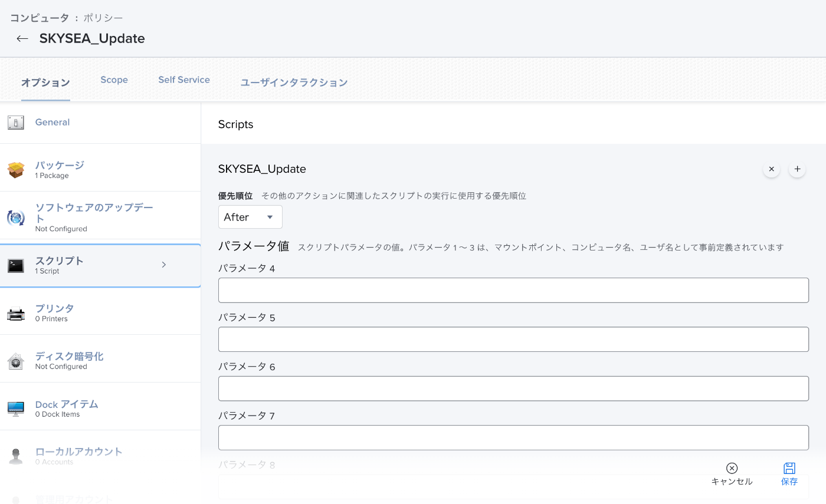Viewport: 826px width, 504px height.
Task: Click into the パラメータ 5 field
Action: coord(513,340)
